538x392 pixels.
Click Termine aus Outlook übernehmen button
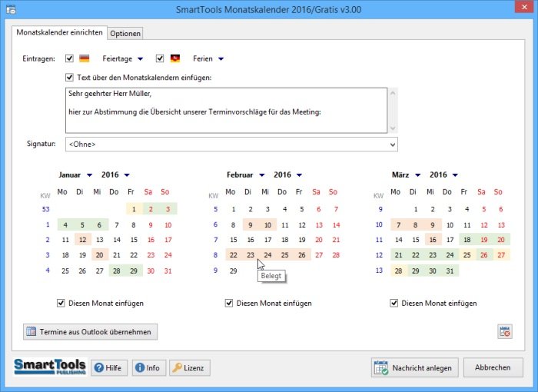pos(90,331)
